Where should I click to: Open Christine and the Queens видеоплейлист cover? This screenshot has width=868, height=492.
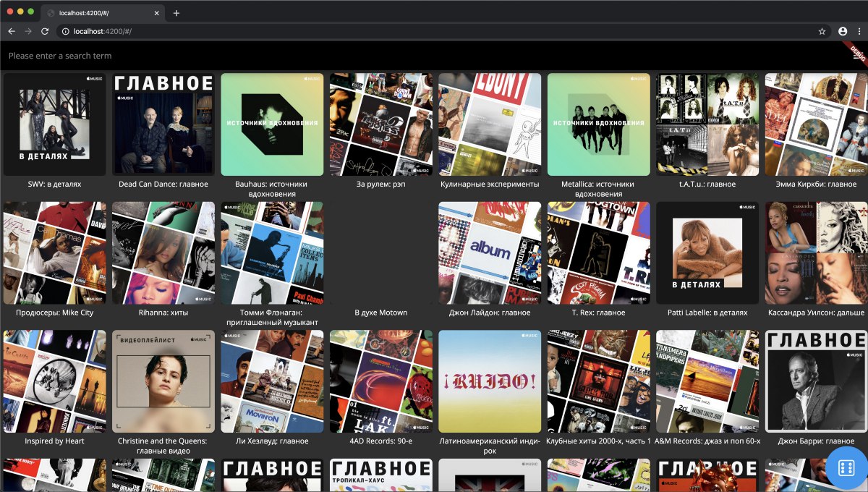163,381
